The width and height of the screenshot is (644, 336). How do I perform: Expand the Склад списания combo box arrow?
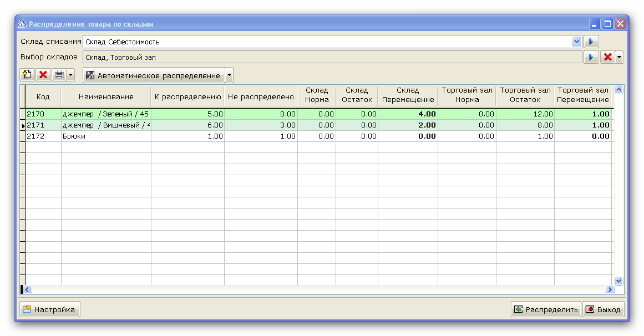(x=577, y=42)
